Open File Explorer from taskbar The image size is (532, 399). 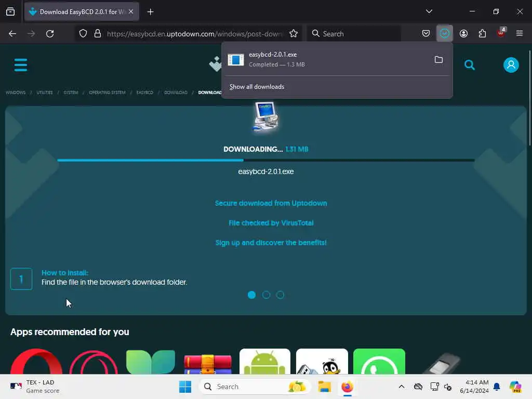(x=324, y=387)
